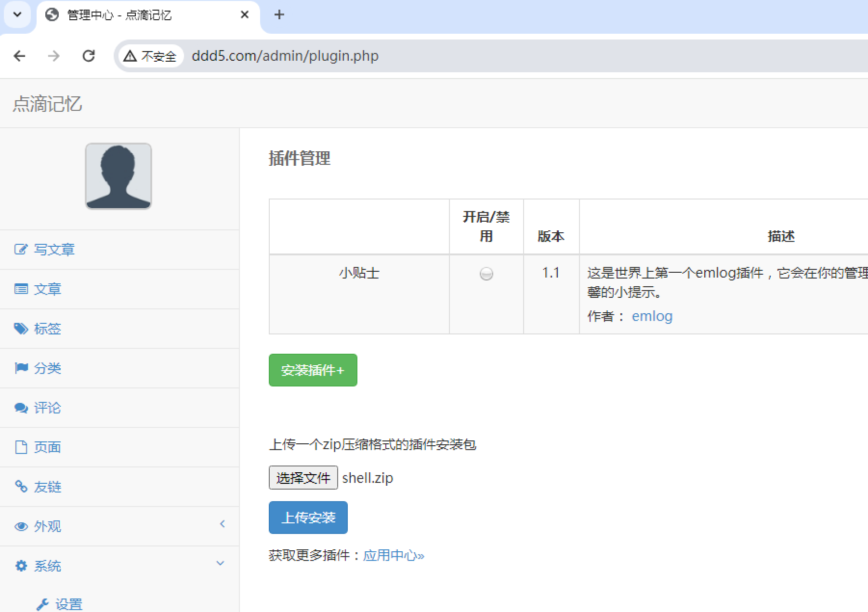This screenshot has height=612, width=868.
Task: Click the speech bubble icon beside 评论
Action: point(21,408)
